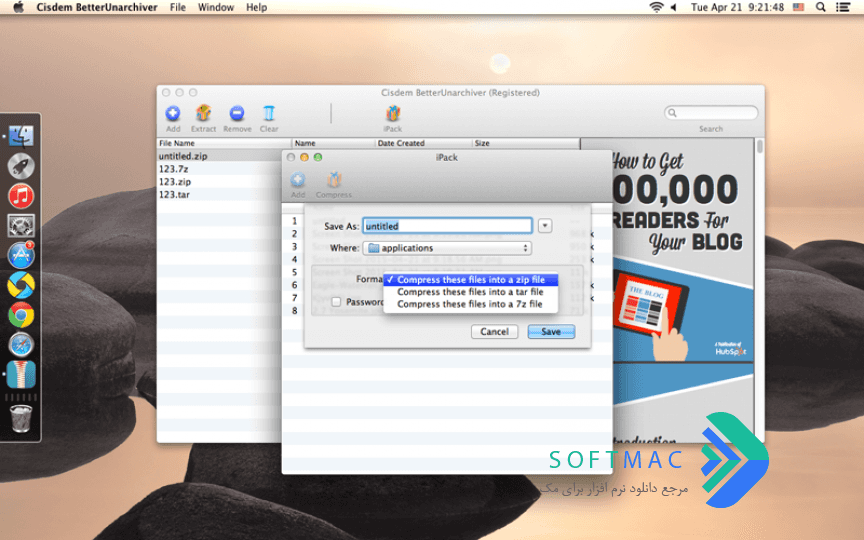Click the Add icon in iPack window
Image resolution: width=864 pixels, height=540 pixels.
coord(298,180)
